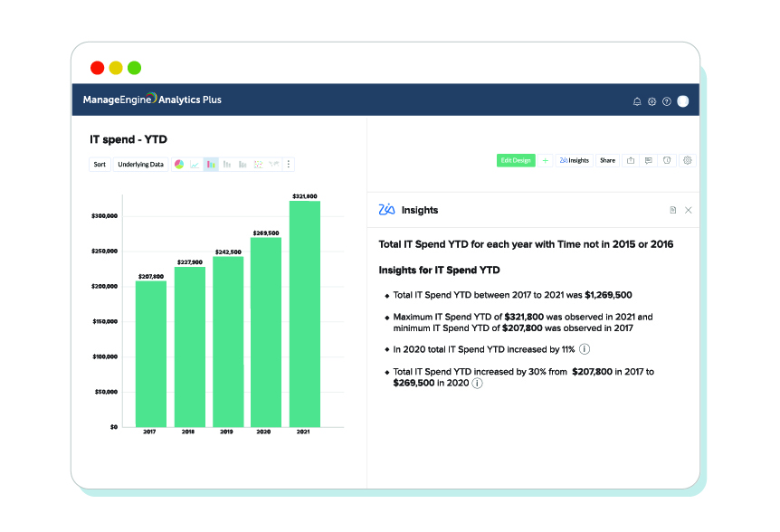Click the yellow window minimize button

coord(116,68)
